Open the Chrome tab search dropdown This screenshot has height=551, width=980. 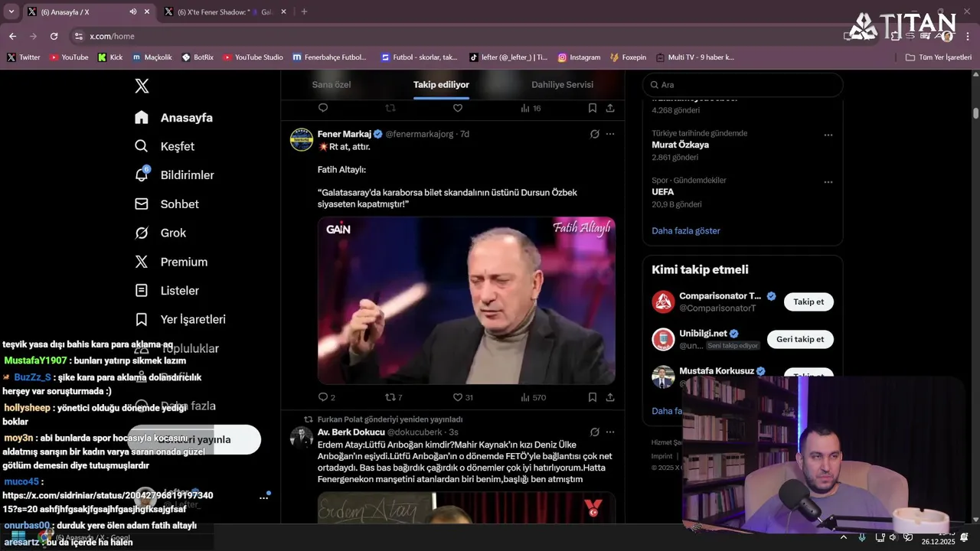tap(11, 11)
